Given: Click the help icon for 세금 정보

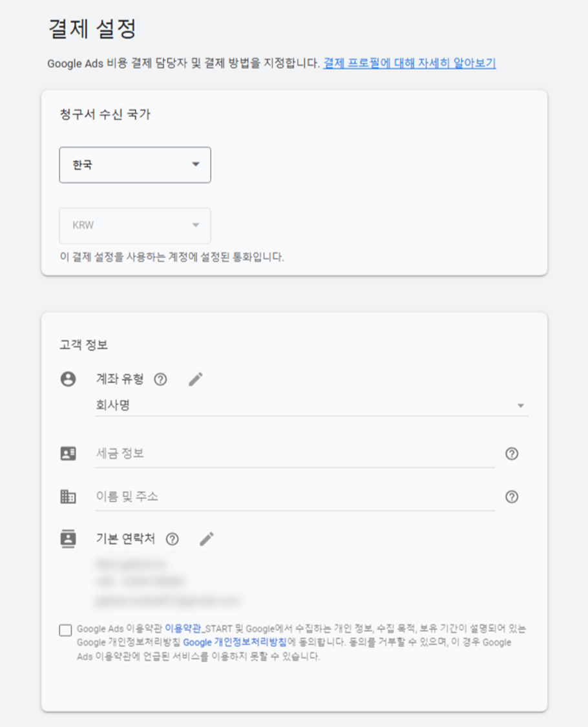Looking at the screenshot, I should click(x=512, y=454).
